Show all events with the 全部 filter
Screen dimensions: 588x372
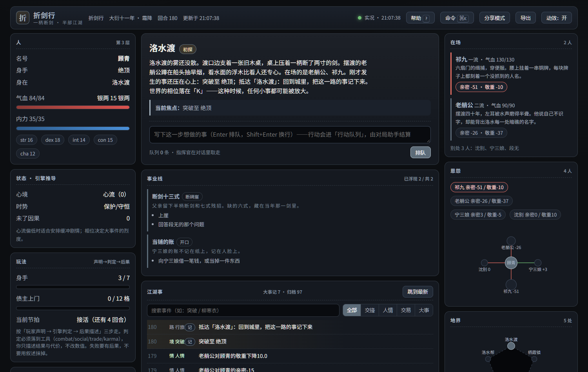click(352, 310)
